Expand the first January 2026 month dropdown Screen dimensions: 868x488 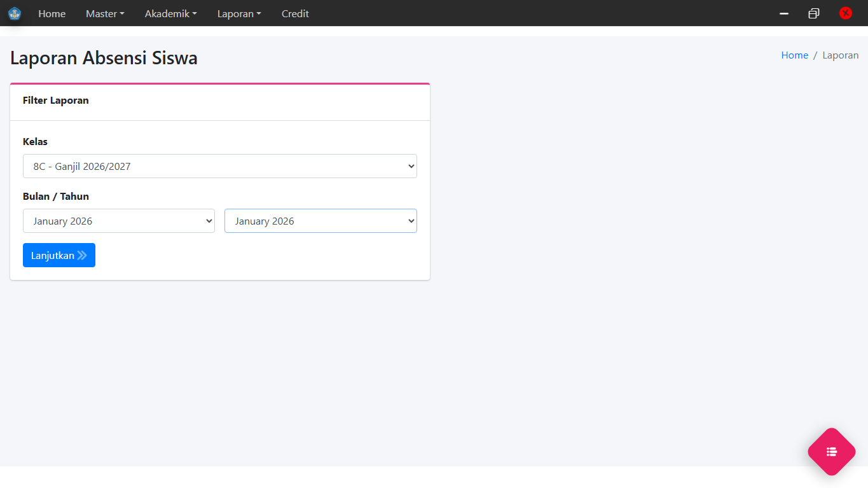tap(119, 221)
